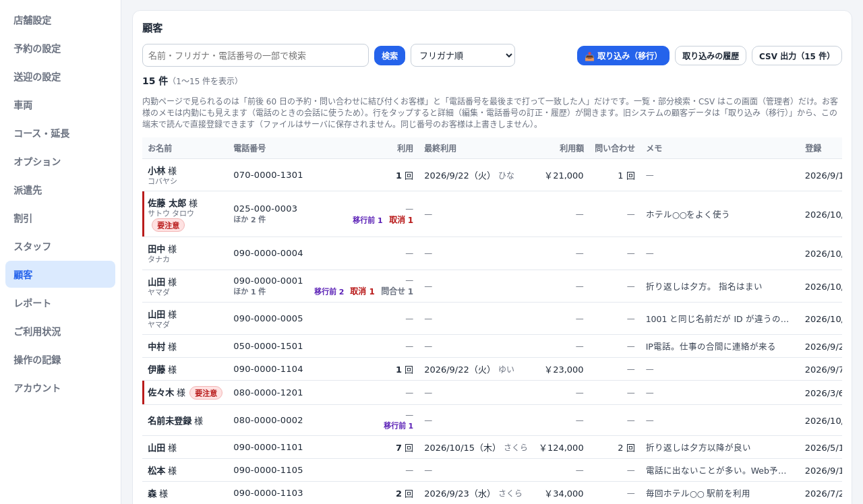Open customer row 小林 様

coord(492,175)
